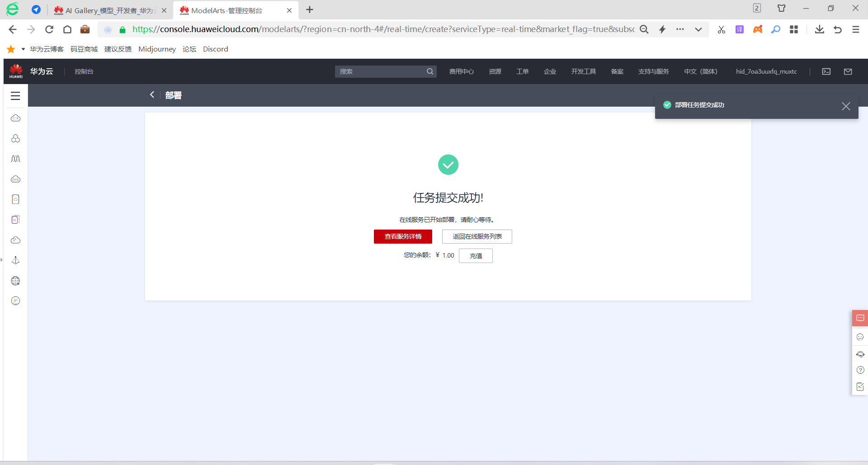The height and width of the screenshot is (465, 868).
Task: Click the three-circle cluster sidebar icon
Action: tap(16, 138)
